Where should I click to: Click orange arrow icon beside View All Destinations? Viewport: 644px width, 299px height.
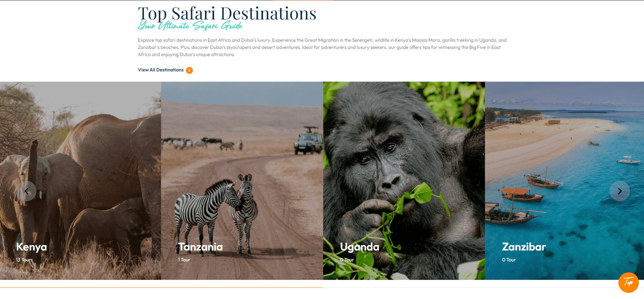(189, 70)
